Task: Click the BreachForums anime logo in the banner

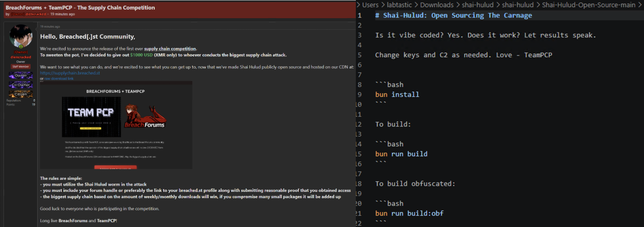Action: tap(145, 117)
